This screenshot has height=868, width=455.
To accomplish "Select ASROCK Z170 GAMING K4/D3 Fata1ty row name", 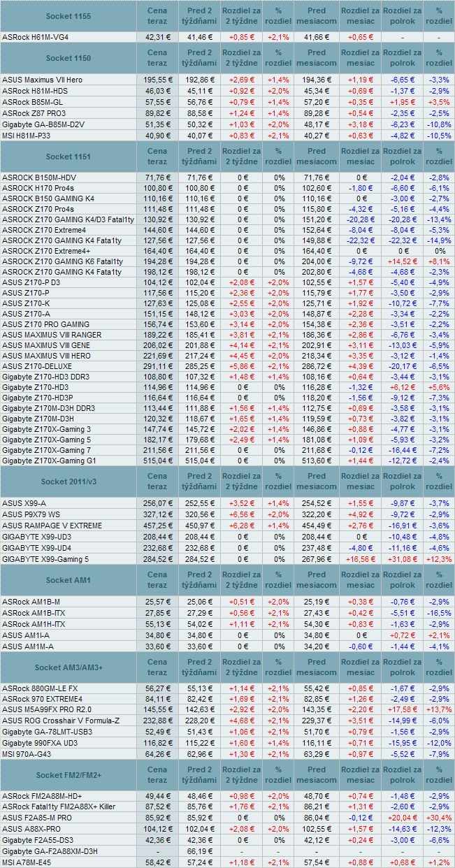I will [x=68, y=219].
